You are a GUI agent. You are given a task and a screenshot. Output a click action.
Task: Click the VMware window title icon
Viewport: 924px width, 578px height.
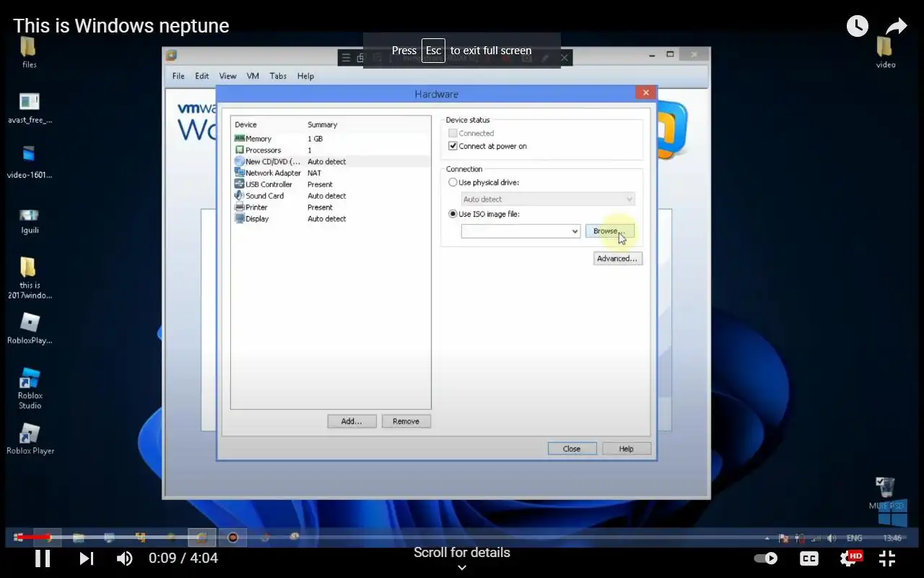[x=171, y=55]
